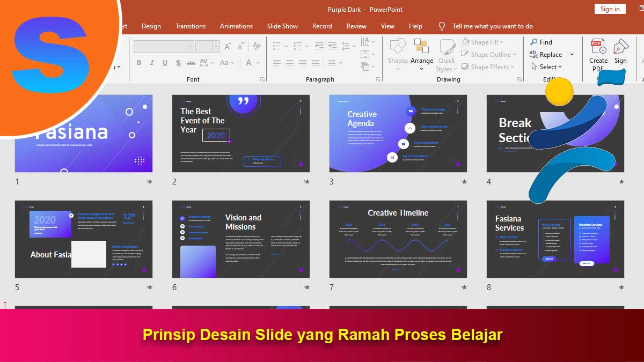Viewport: 644px width, 362px height.
Task: Open the font name combo box
Action: tap(164, 47)
